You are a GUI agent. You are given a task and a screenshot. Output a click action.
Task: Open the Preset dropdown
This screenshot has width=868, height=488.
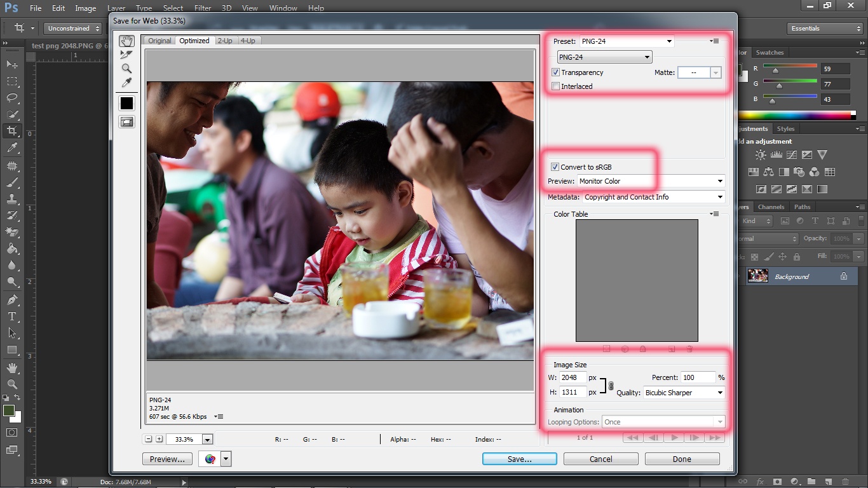(626, 41)
